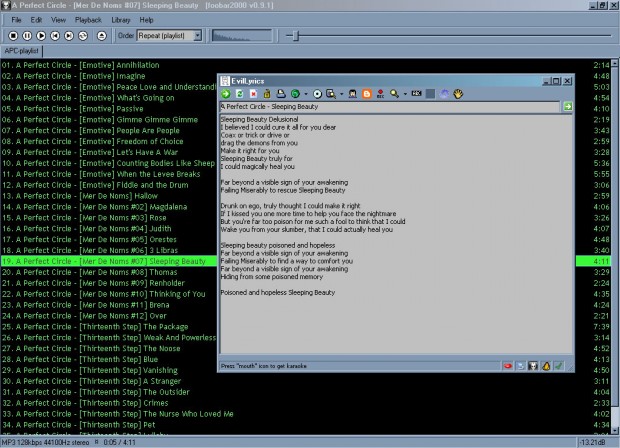The height and width of the screenshot is (448, 620).
Task: Pause the current track
Action: point(27,36)
